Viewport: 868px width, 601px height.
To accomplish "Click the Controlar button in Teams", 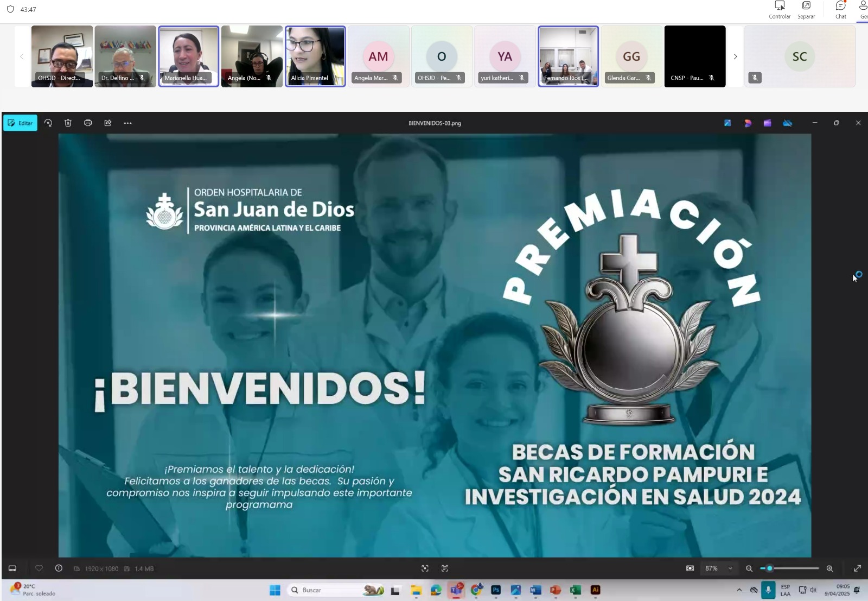I will (x=780, y=10).
